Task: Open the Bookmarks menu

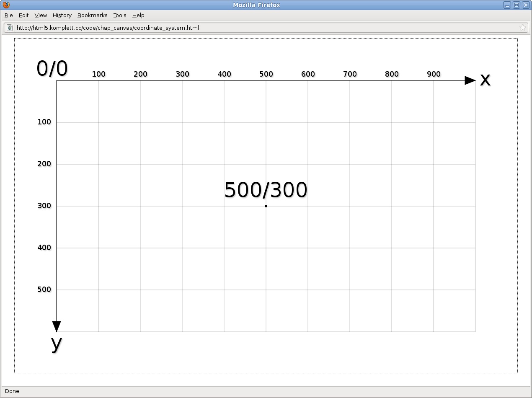Action: (92, 15)
